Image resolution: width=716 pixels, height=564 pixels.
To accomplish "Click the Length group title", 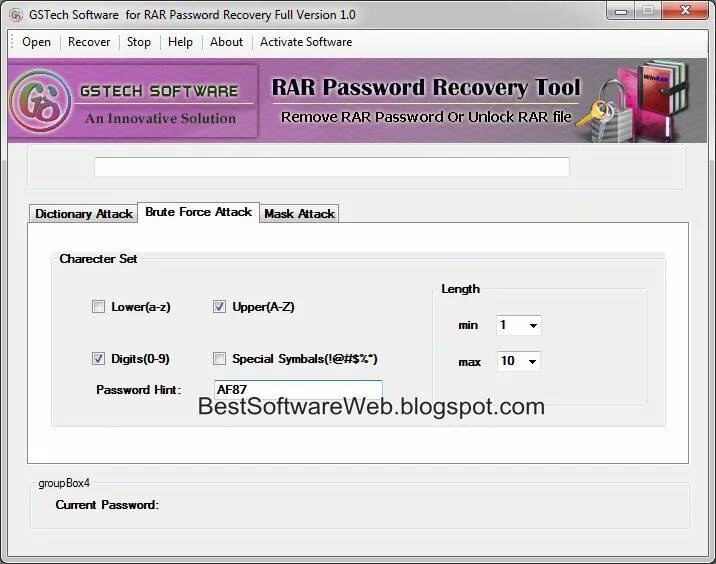I will coord(460,289).
